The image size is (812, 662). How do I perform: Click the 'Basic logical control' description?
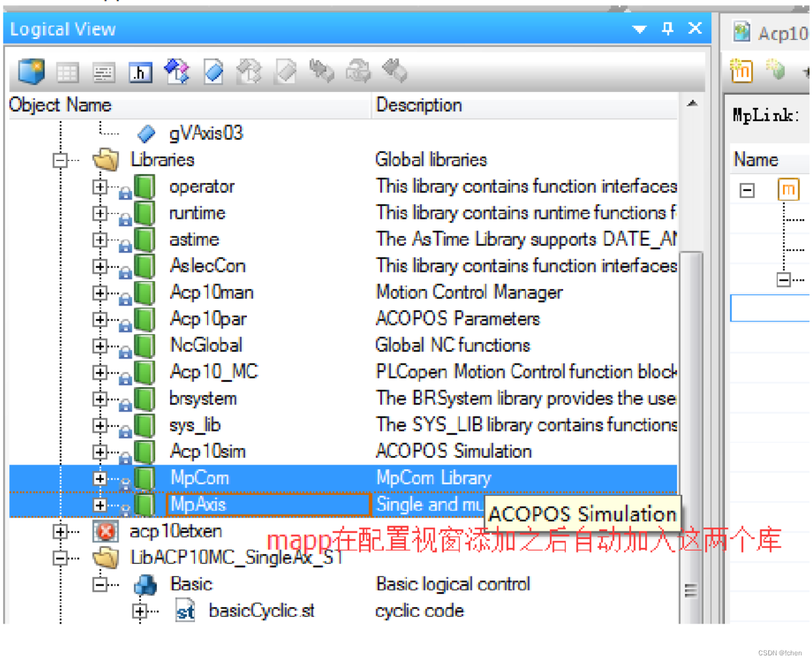(x=453, y=584)
